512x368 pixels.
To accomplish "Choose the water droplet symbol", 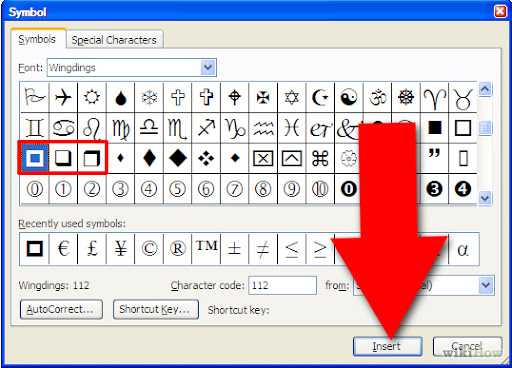I will tap(120, 98).
